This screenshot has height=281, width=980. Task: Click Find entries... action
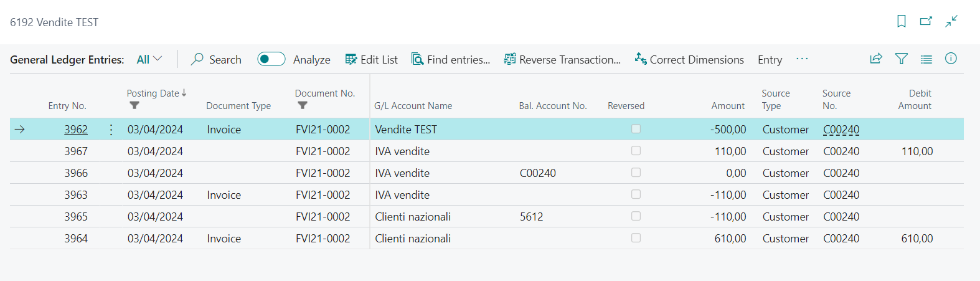coord(451,59)
